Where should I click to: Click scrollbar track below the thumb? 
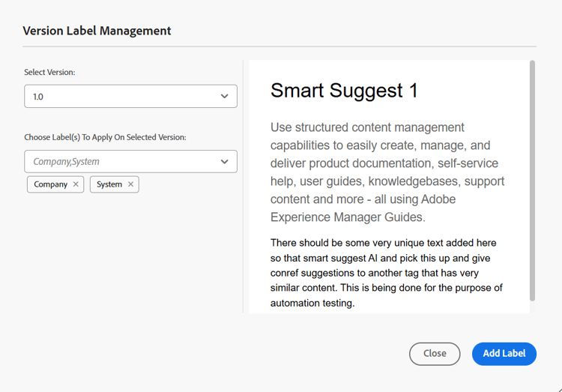(x=532, y=307)
